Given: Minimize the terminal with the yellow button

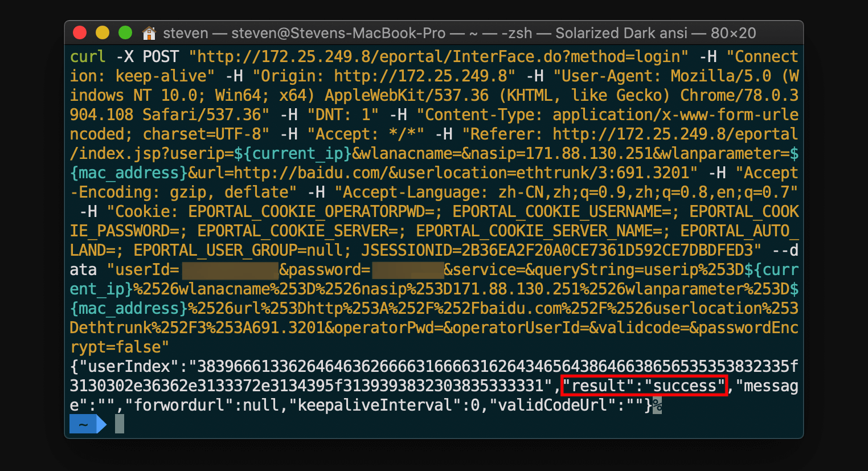Looking at the screenshot, I should 103,33.
